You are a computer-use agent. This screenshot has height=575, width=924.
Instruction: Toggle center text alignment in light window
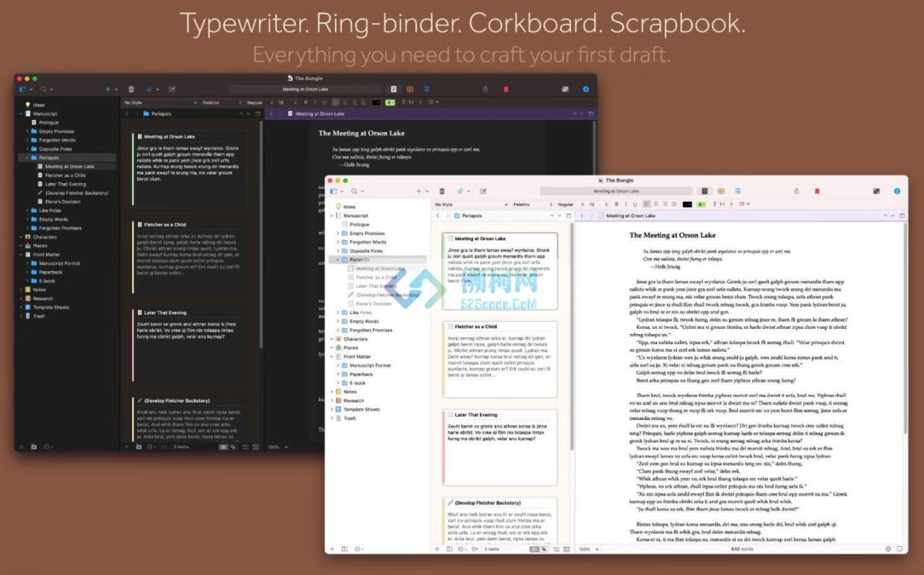click(x=655, y=204)
